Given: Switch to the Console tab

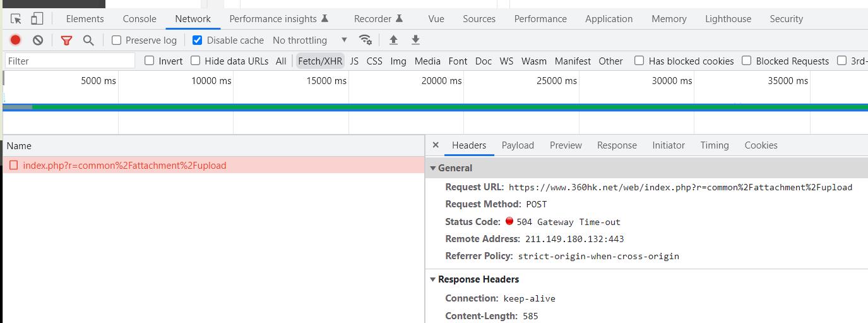Looking at the screenshot, I should (140, 19).
